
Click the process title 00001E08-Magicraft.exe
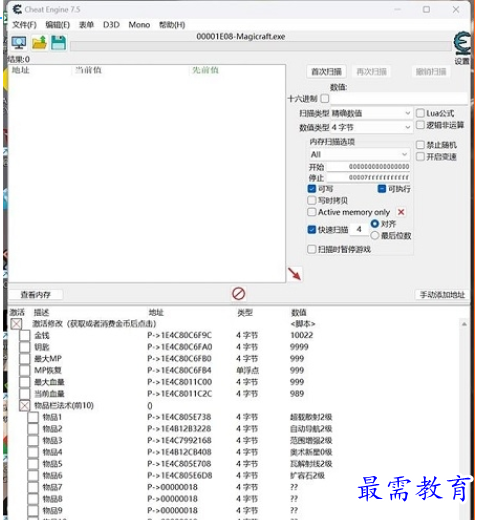click(x=241, y=37)
